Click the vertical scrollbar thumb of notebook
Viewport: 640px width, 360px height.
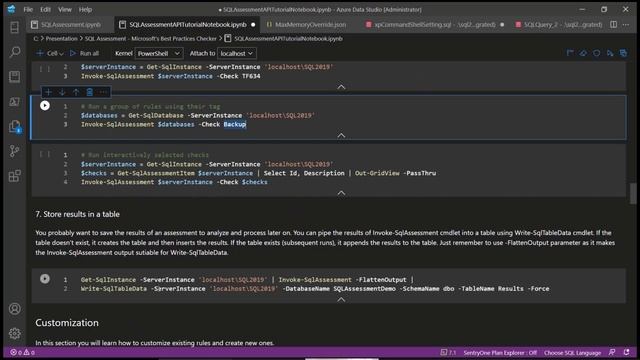(633, 193)
